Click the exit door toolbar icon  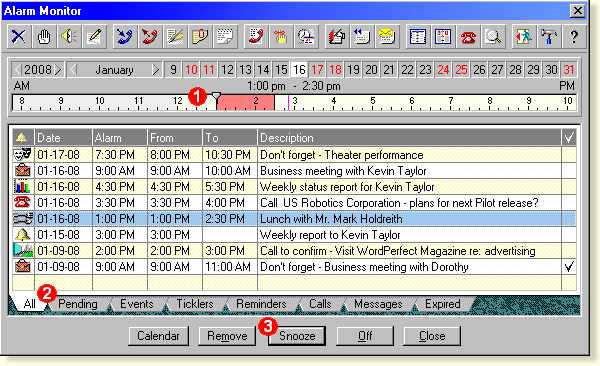pyautogui.click(x=524, y=37)
